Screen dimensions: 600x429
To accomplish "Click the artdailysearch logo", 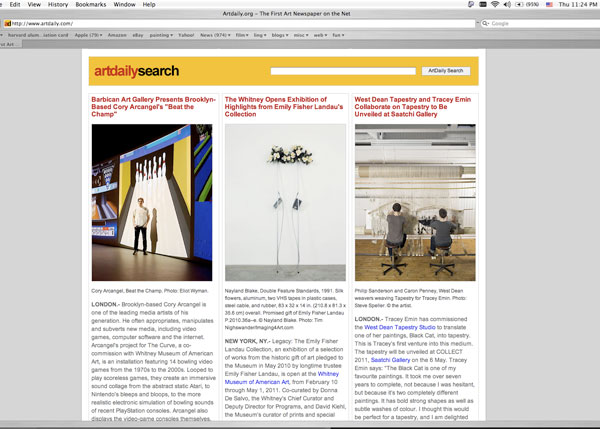I will [x=137, y=71].
